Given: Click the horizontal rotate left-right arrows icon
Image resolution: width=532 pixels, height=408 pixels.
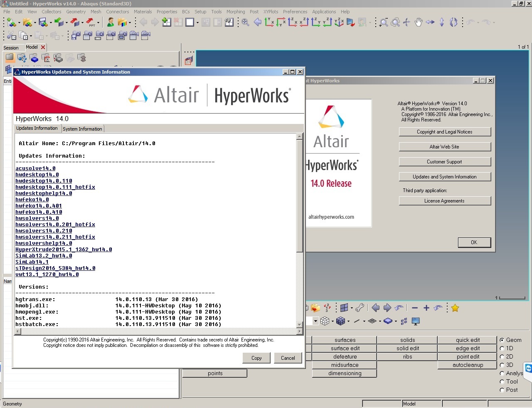Looking at the screenshot, I should pyautogui.click(x=430, y=22).
